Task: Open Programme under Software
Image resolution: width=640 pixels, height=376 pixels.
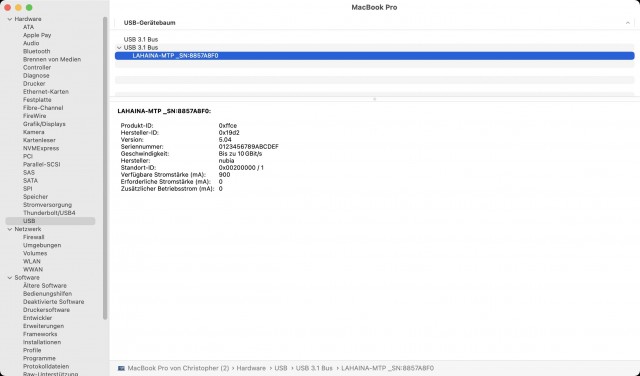Action: (39, 358)
